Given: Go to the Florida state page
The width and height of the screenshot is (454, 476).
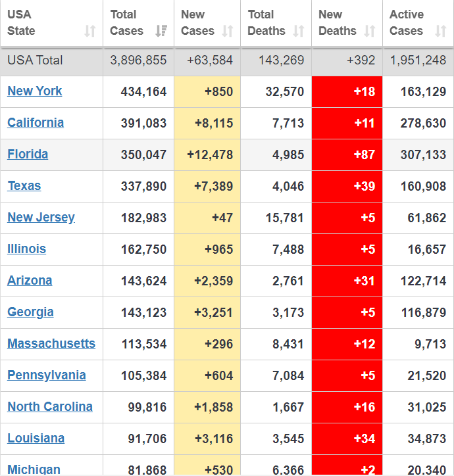Looking at the screenshot, I should [28, 155].
